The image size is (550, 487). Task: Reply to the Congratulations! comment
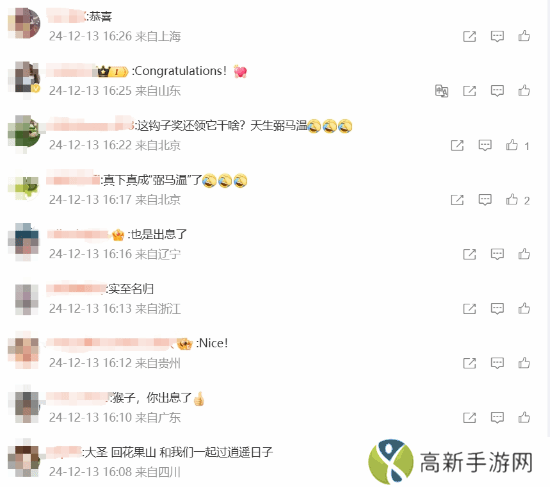497,91
